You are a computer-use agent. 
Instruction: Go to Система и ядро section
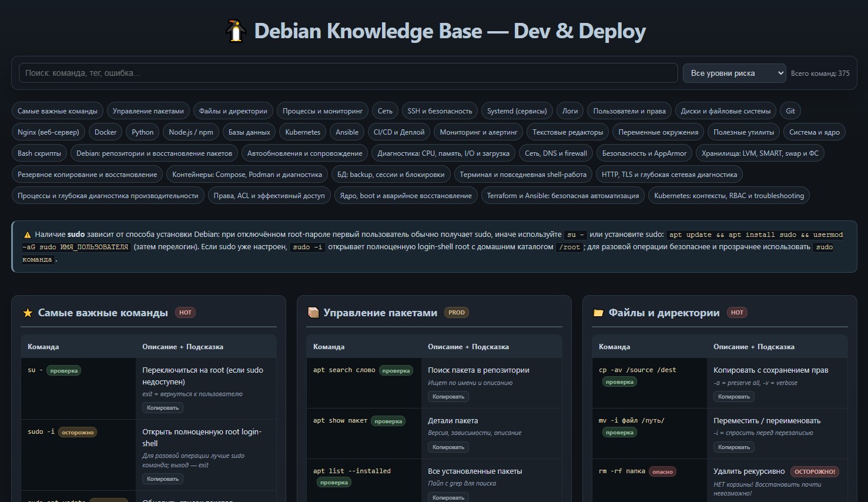[x=815, y=132]
